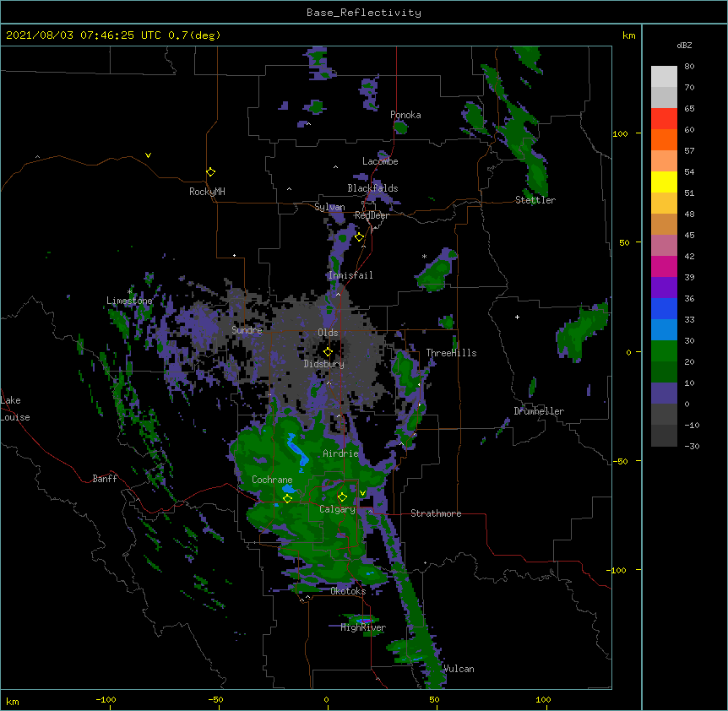Viewport: 728px width, 711px height.
Task: Click the Okotoks city label
Action: point(348,591)
